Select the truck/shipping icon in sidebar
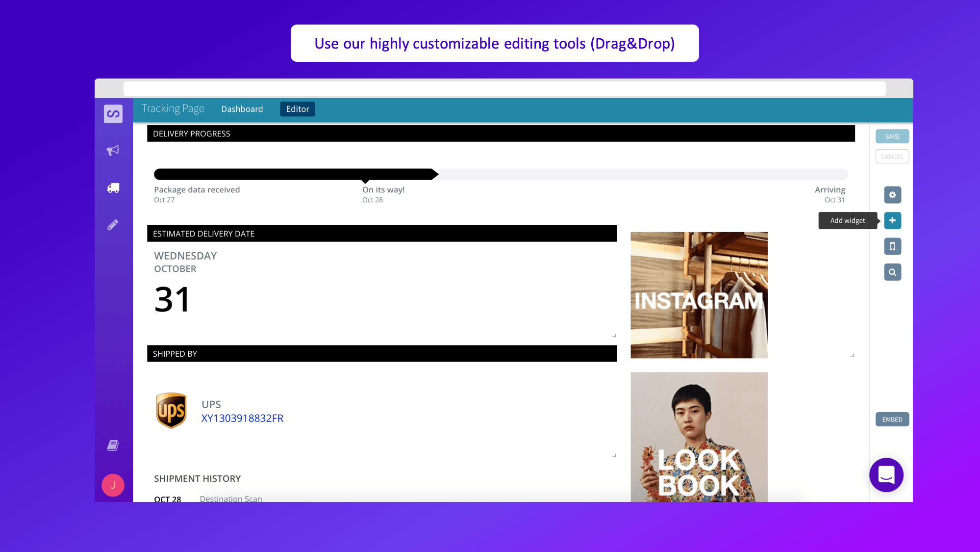 coord(112,187)
